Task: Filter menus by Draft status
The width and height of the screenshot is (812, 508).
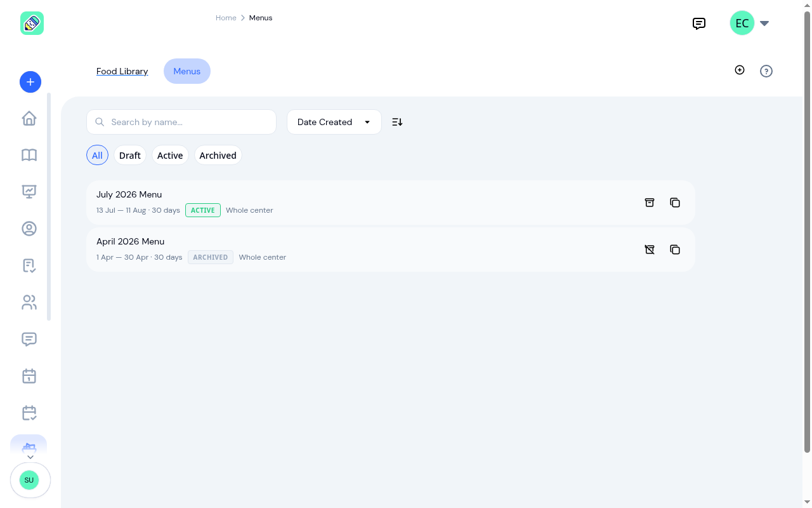Action: (130, 156)
